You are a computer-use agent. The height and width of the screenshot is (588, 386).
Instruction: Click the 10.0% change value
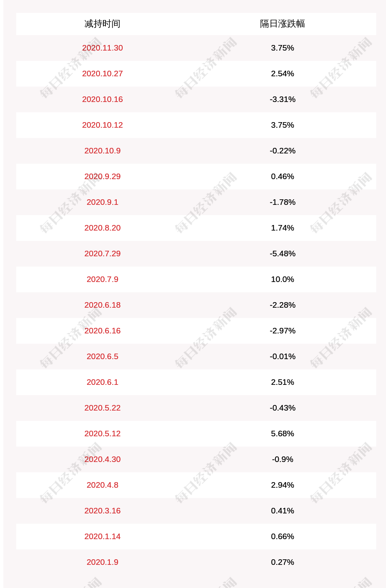click(x=283, y=279)
